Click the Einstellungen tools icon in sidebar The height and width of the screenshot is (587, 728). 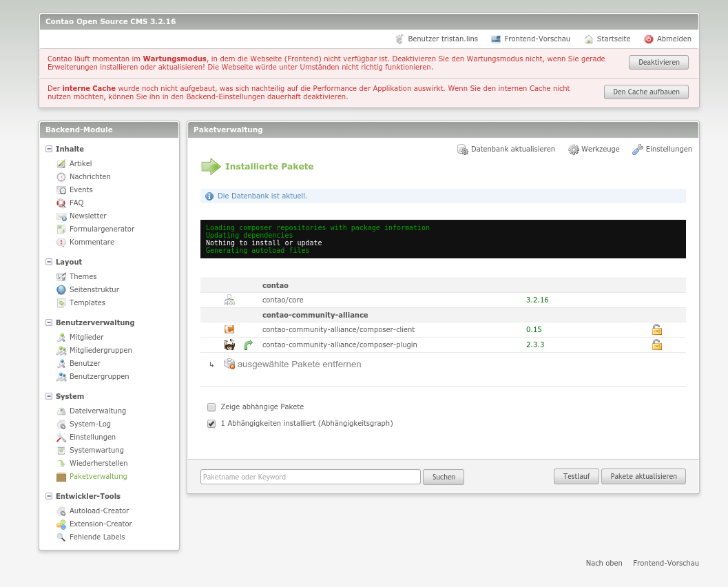61,437
